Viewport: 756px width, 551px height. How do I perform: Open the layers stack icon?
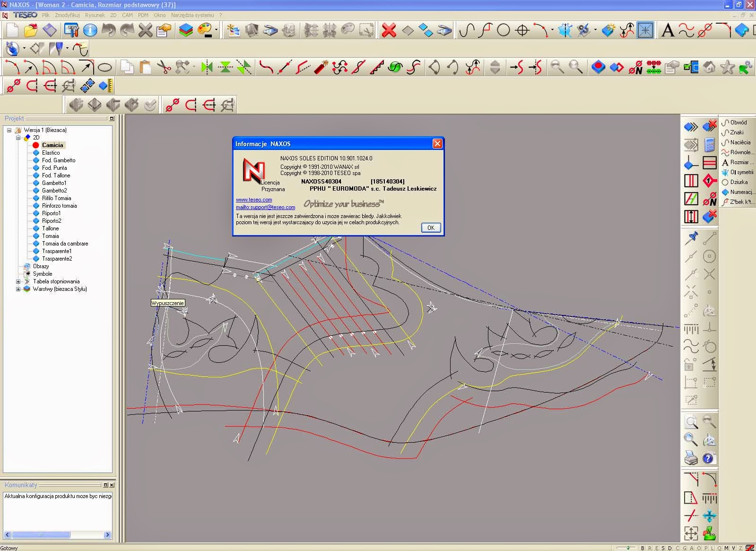tap(186, 31)
